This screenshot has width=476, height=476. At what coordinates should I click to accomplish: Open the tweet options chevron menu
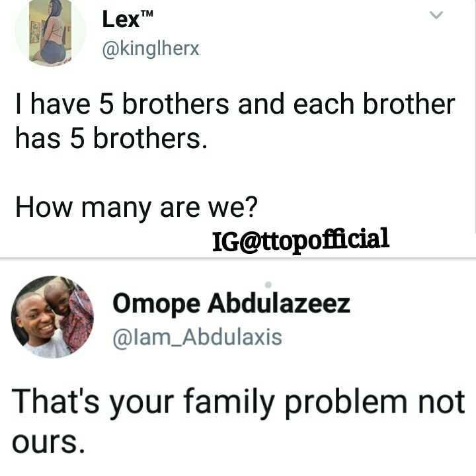click(436, 15)
